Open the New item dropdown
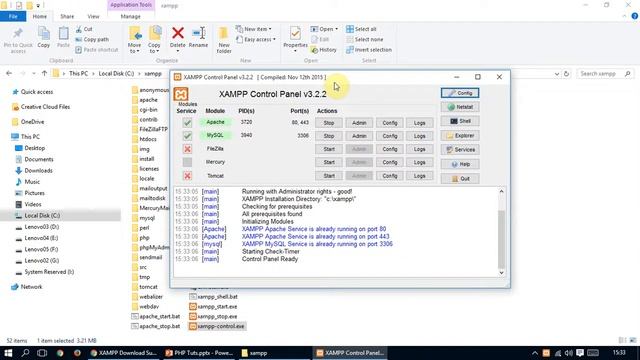 pos(253,29)
